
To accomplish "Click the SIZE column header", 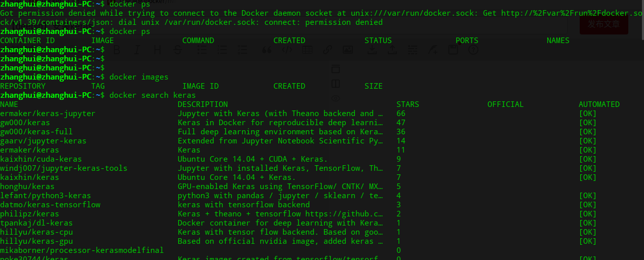I will (x=374, y=86).
